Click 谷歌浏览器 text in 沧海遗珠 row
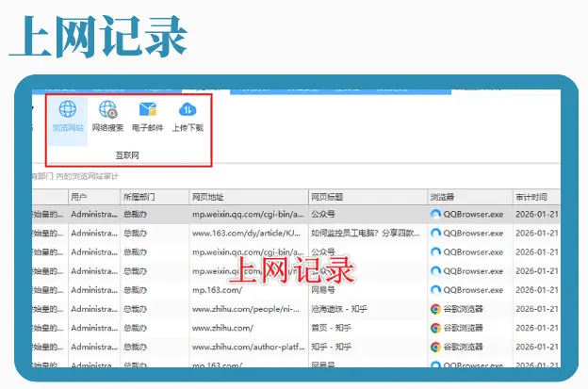This screenshot has width=588, height=389. tap(463, 309)
